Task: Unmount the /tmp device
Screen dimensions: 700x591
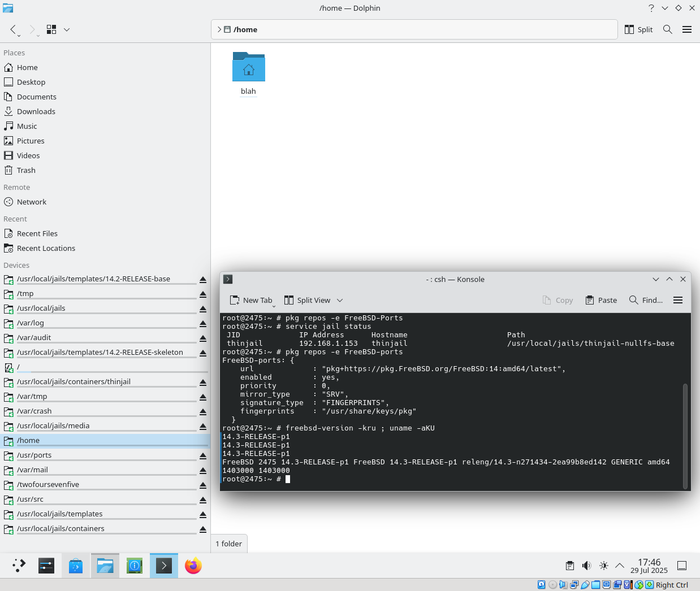Action: 203,294
